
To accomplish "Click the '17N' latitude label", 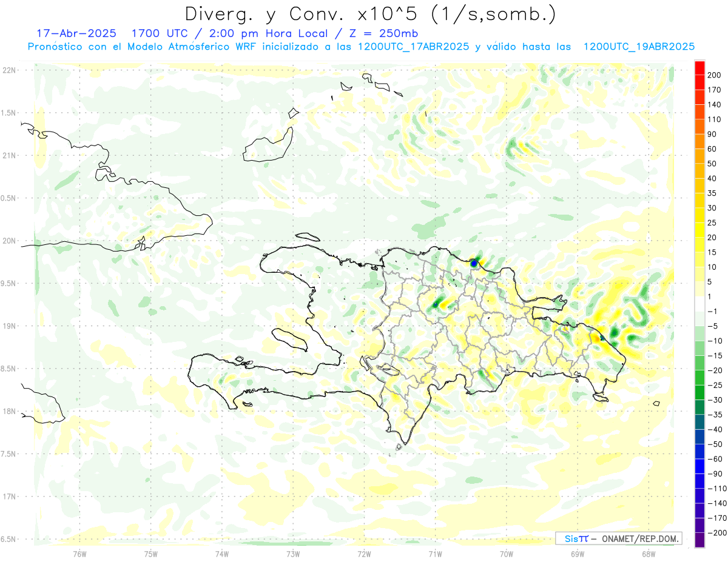I will (x=9, y=497).
